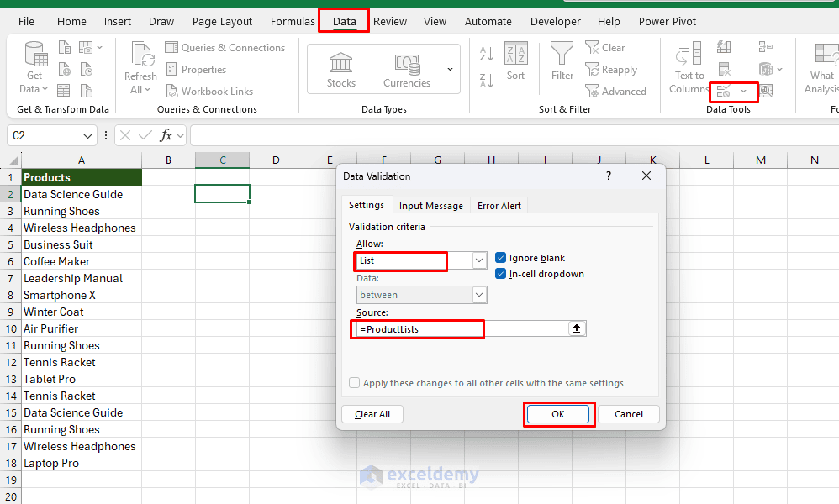Open the Sort dialog button

516,61
